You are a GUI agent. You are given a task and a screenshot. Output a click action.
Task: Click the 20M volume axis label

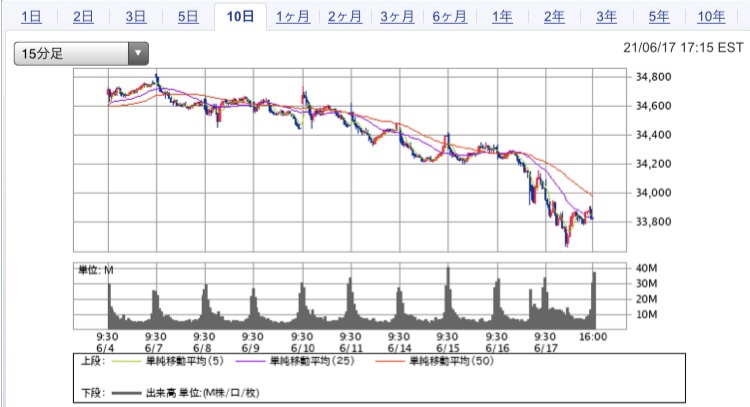(x=646, y=299)
